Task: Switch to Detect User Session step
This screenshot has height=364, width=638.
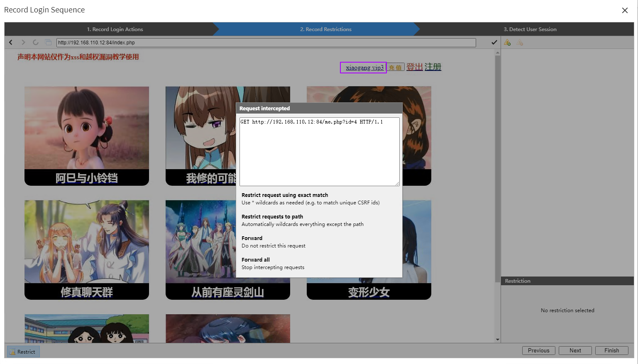Action: pyautogui.click(x=530, y=29)
